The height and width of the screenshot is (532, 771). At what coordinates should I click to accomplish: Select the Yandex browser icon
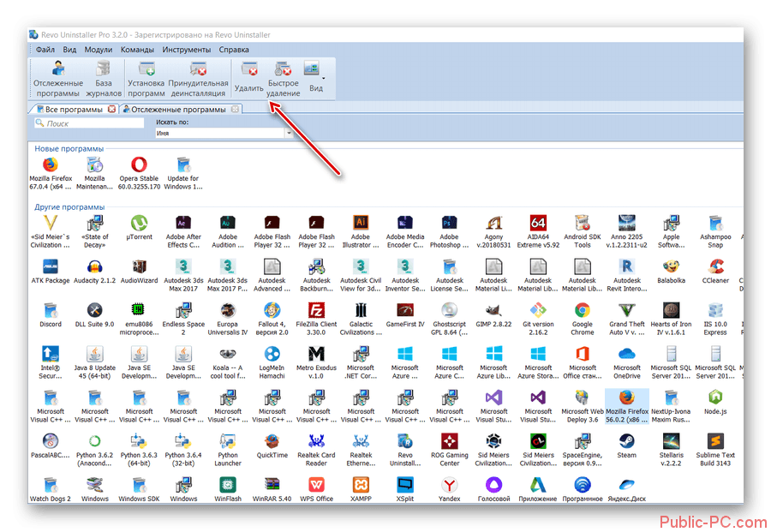[x=450, y=489]
